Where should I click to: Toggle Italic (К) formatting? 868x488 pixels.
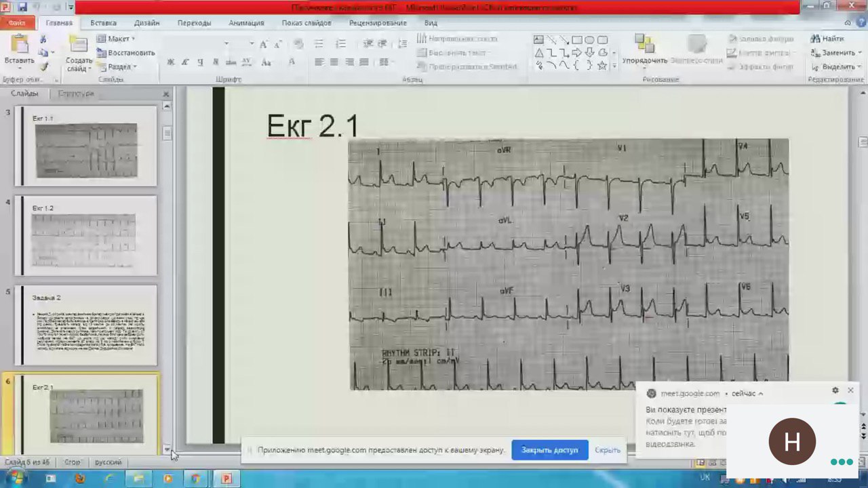tap(185, 62)
